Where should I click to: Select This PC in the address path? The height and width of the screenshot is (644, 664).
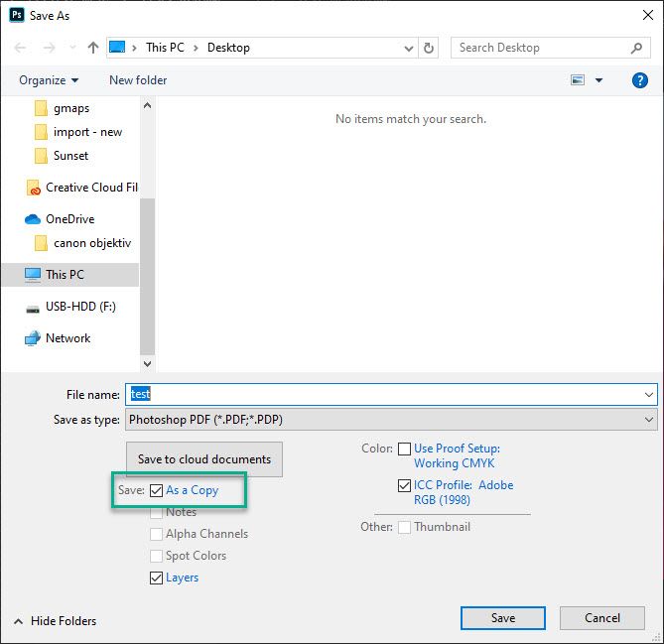pos(165,48)
